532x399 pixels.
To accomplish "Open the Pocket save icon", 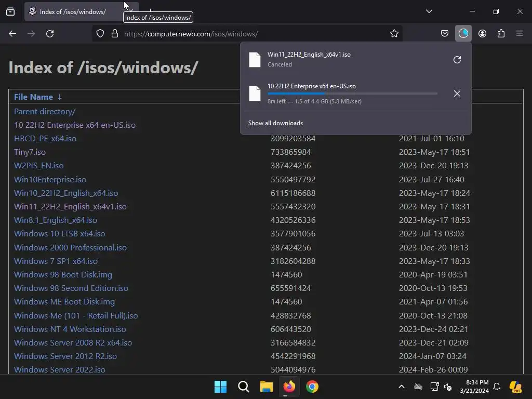I will click(x=445, y=34).
